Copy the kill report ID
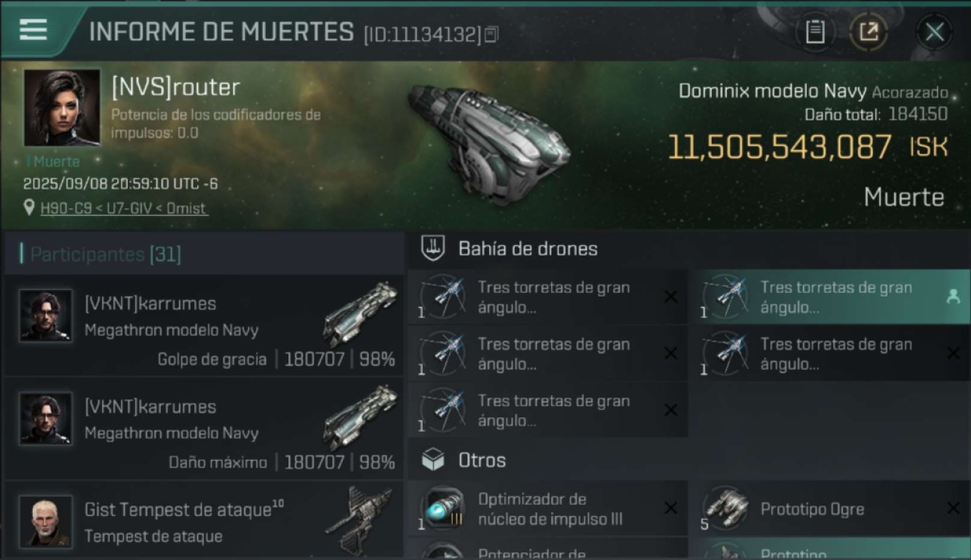The image size is (971, 560). [491, 34]
